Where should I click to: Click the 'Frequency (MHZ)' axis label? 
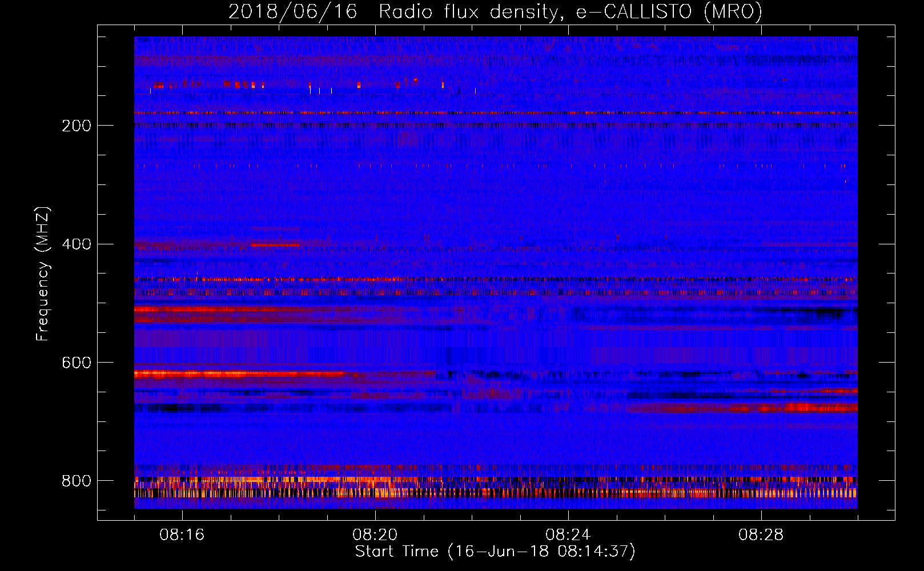43,274
